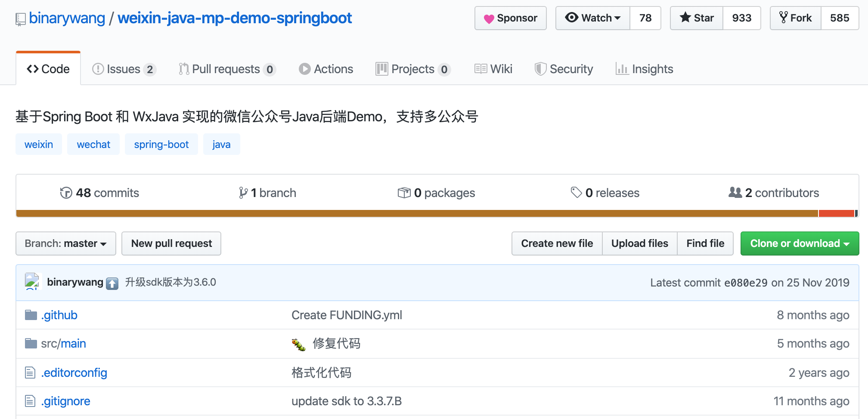Click the Fork icon
This screenshot has width=868, height=419.
click(784, 18)
